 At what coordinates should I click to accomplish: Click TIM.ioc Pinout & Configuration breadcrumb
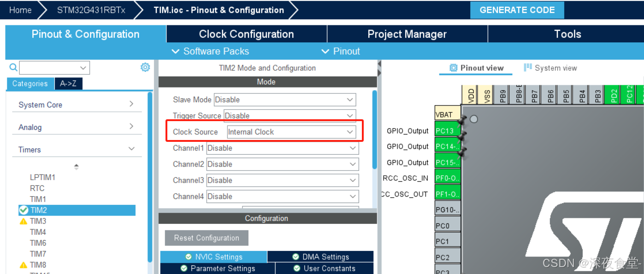pyautogui.click(x=219, y=10)
